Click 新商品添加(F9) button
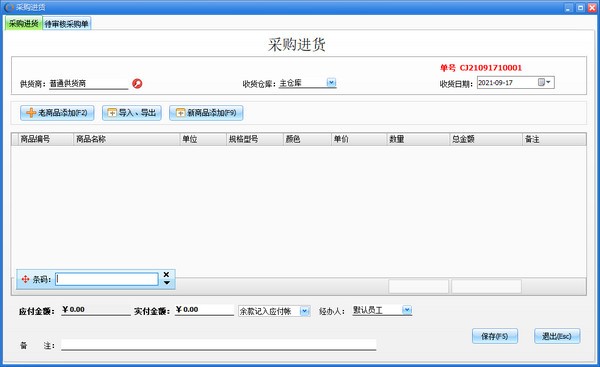Viewport: 600px width, 367px height. 206,113
